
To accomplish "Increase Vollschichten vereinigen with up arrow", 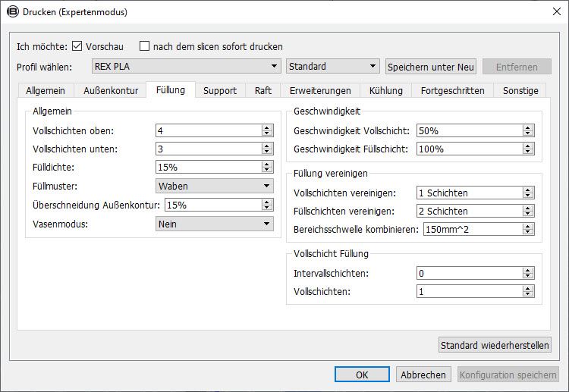I will [528, 190].
